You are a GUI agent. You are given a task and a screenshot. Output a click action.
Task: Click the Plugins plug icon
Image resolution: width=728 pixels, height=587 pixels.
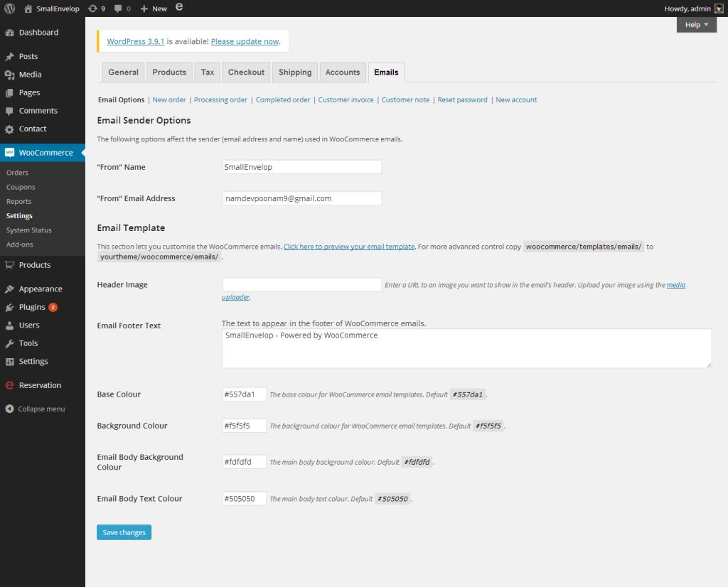coord(9,307)
